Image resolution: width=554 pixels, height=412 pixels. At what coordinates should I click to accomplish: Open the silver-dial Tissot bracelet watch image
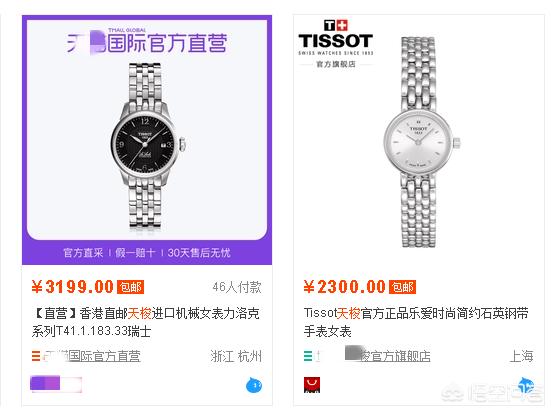421,142
